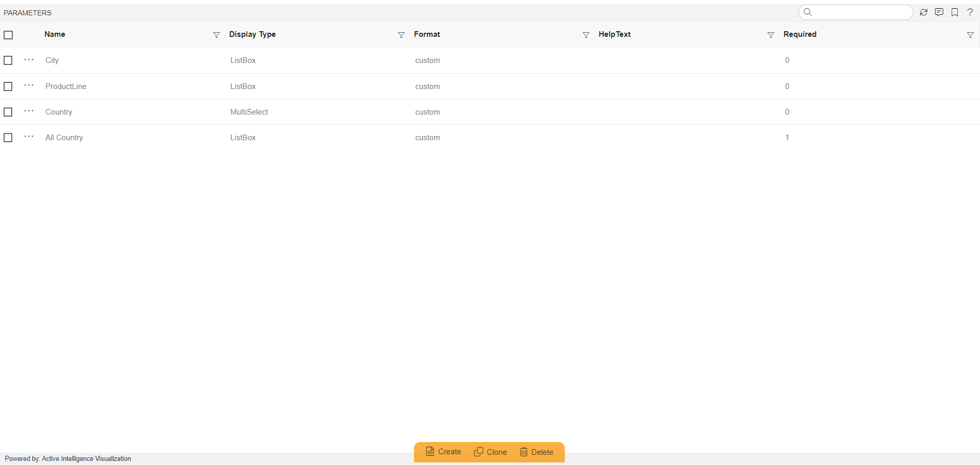Screen dimensions: 980x465
Task: Sort by the Format column header
Action: [427, 34]
